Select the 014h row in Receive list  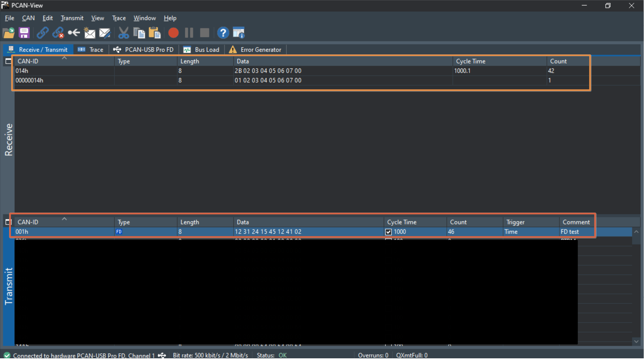click(x=134, y=71)
